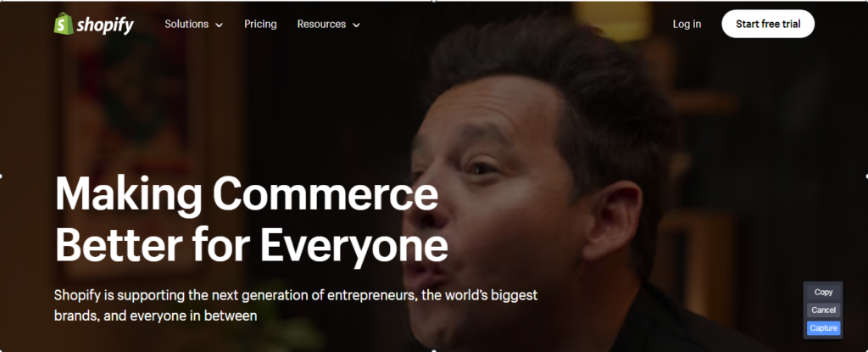Go to the Pricing page

pos(260,25)
